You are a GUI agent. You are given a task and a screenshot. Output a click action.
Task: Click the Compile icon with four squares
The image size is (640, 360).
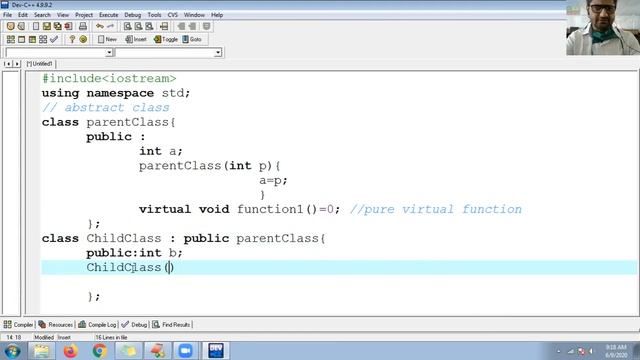point(11,39)
